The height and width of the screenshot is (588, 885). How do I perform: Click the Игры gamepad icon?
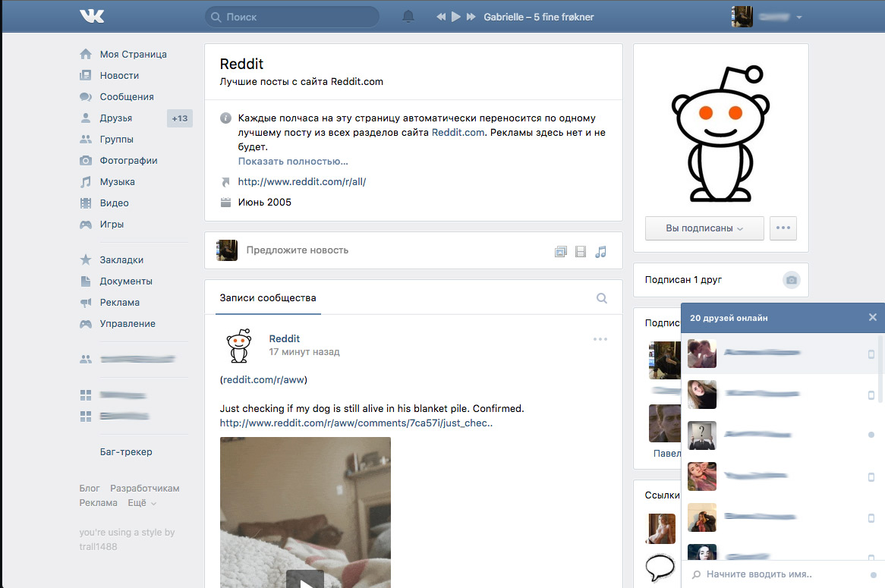[x=86, y=225]
